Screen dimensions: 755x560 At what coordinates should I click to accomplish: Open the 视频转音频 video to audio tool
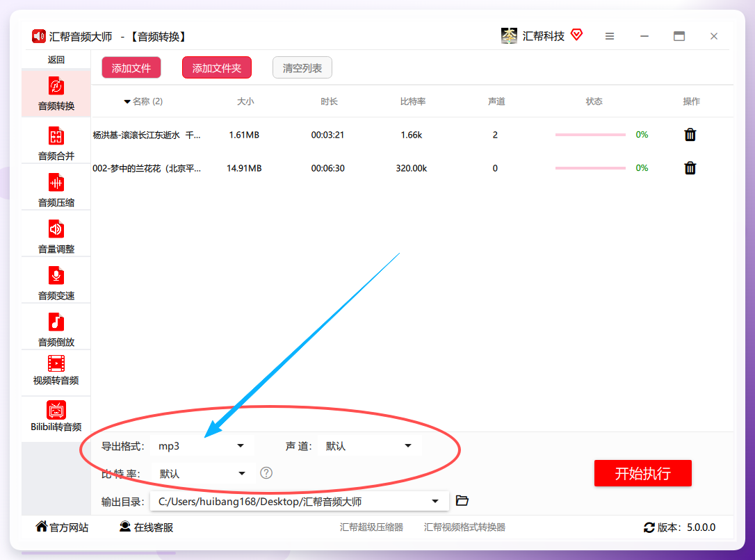coord(56,370)
